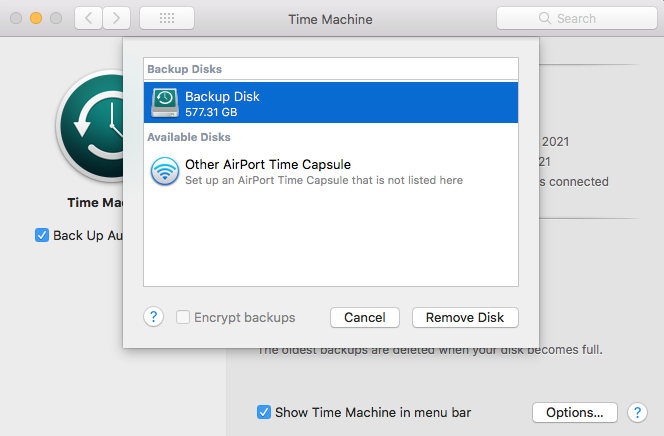664x436 pixels.
Task: Open the Options... dialog
Action: (574, 412)
